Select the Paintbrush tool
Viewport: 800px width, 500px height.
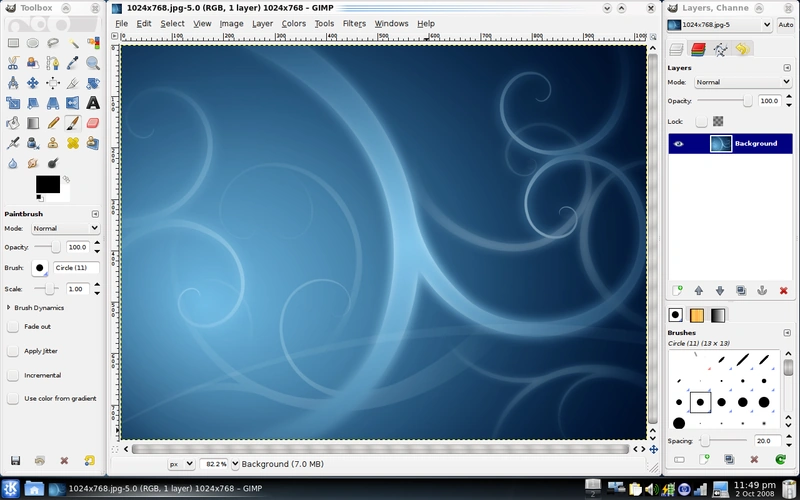pos(73,123)
